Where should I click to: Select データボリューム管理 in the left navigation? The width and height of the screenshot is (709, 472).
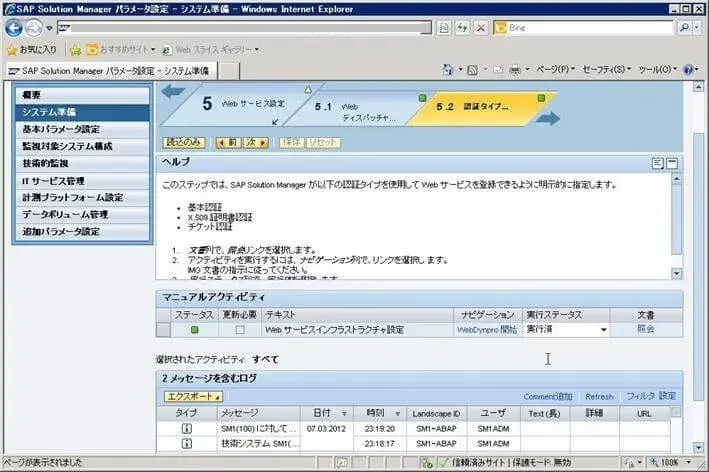tap(82, 214)
